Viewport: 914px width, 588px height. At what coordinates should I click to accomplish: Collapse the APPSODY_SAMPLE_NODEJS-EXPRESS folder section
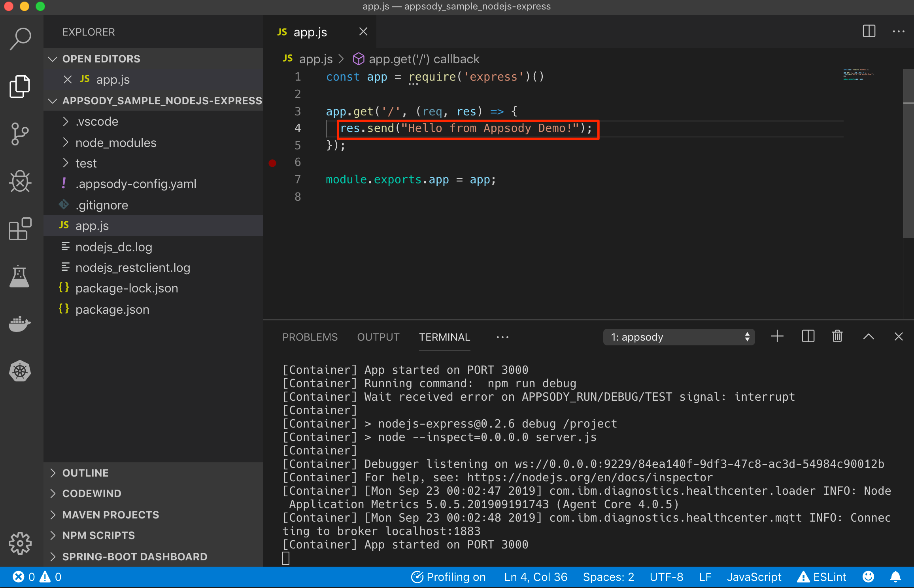point(153,101)
